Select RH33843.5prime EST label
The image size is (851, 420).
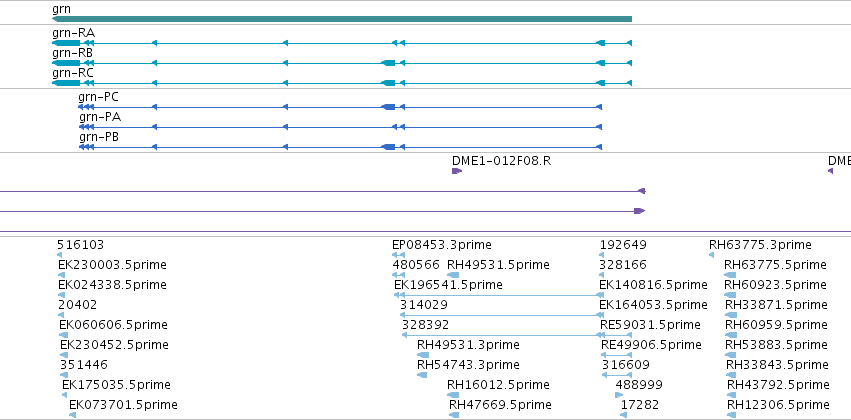(x=777, y=365)
